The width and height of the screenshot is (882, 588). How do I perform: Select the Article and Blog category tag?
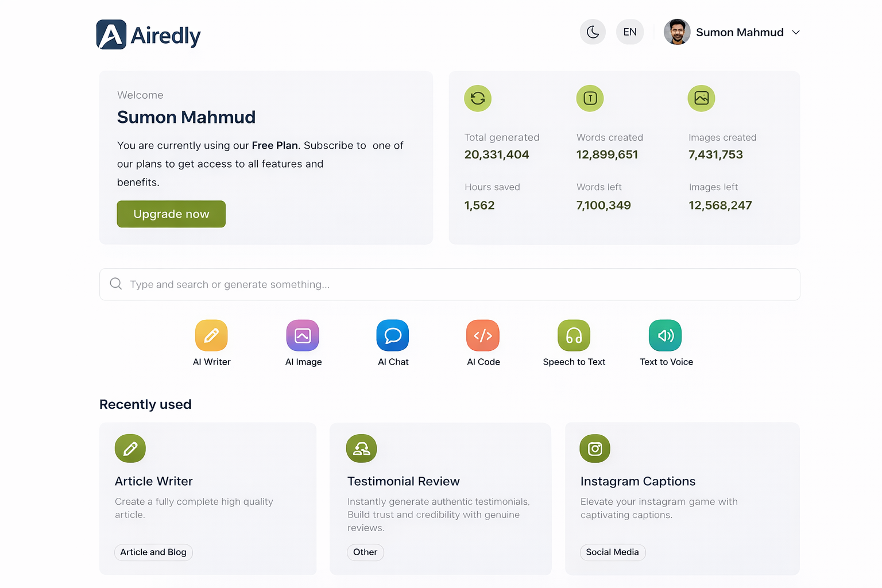(x=153, y=552)
